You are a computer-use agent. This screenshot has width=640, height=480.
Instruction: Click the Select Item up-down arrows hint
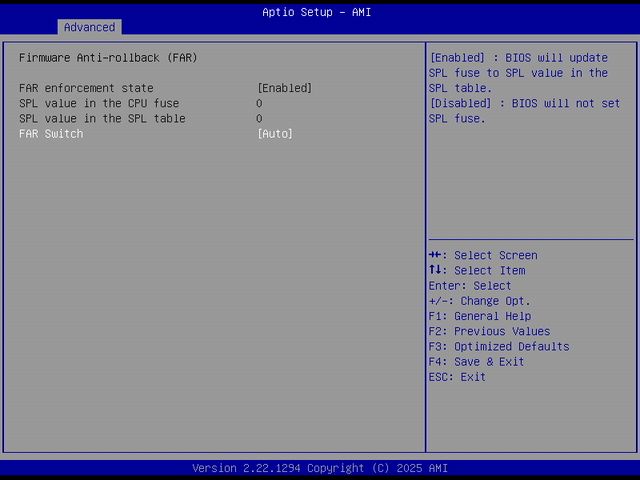[x=477, y=271]
